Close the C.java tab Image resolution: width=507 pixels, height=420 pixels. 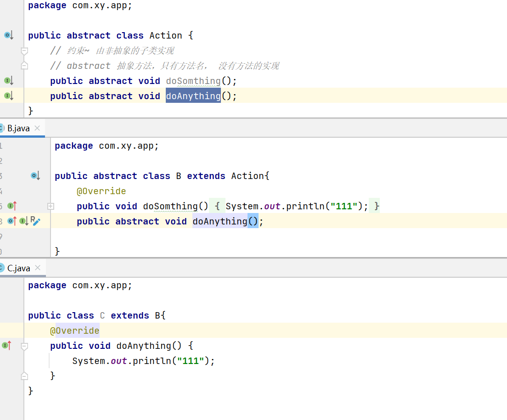(38, 268)
